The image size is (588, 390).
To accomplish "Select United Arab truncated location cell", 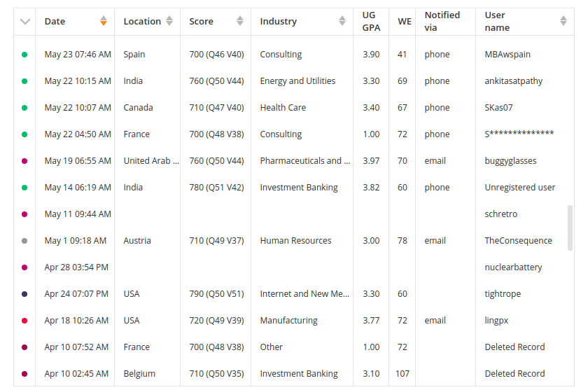I will (x=151, y=161).
